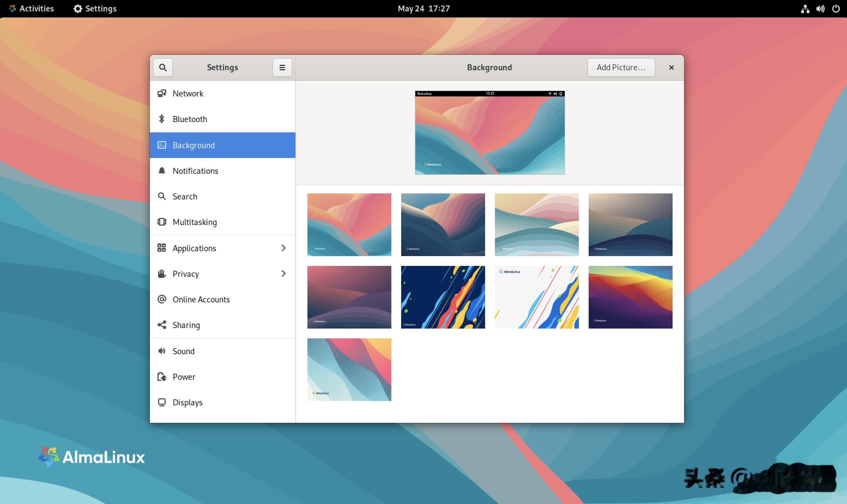Viewport: 847px width, 504px height.
Task: Choose the orange and purple dunes wallpaper
Action: click(630, 297)
